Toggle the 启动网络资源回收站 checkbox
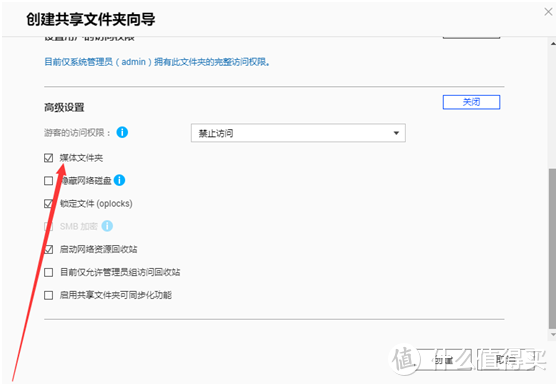Image resolution: width=558 pixels, height=386 pixels. pos(48,249)
